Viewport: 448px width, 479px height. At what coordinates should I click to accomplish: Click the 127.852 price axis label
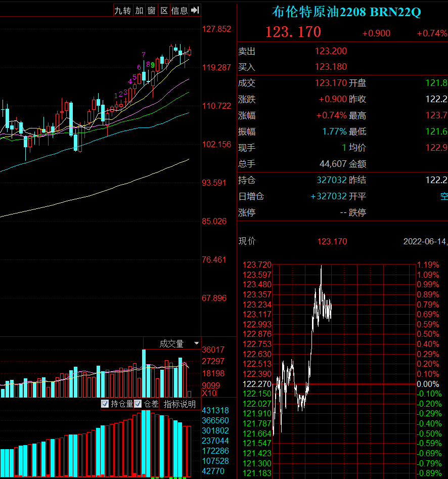(216, 29)
